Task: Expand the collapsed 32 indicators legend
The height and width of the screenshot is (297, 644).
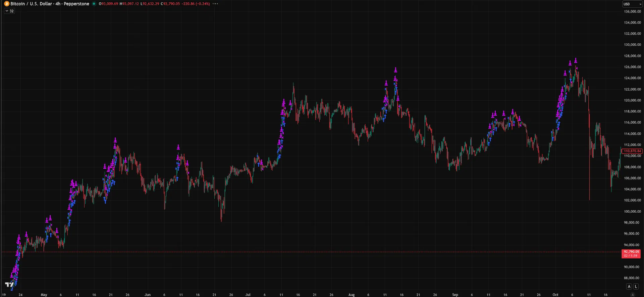Action: (x=9, y=11)
